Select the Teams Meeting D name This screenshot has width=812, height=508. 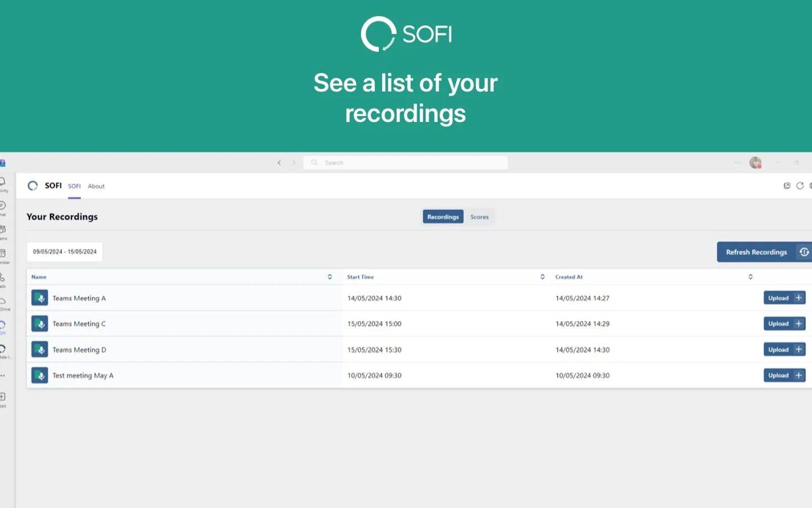click(80, 350)
